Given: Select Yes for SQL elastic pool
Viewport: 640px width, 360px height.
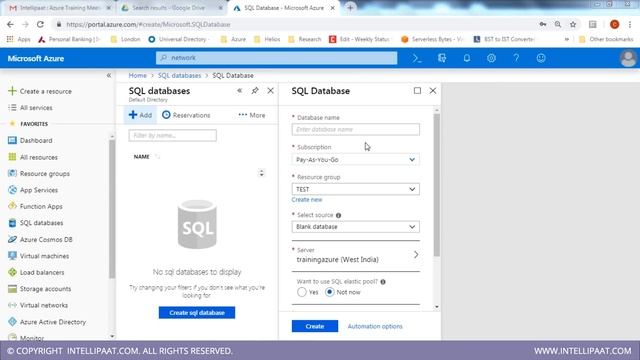Looking at the screenshot, I should pos(302,292).
